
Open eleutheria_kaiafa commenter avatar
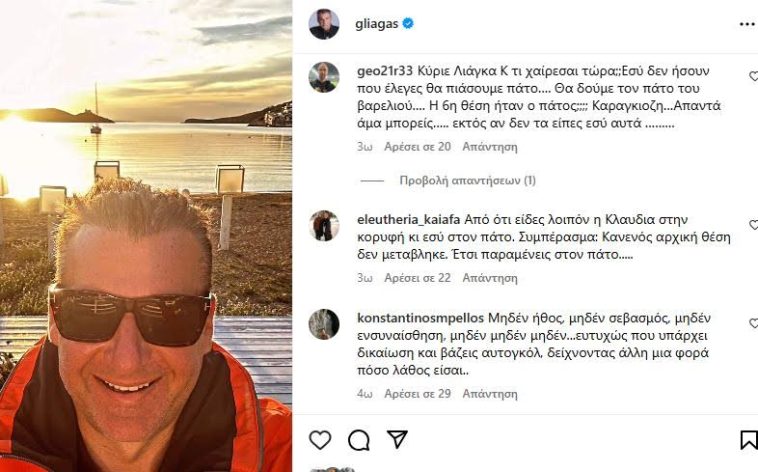pos(324,225)
